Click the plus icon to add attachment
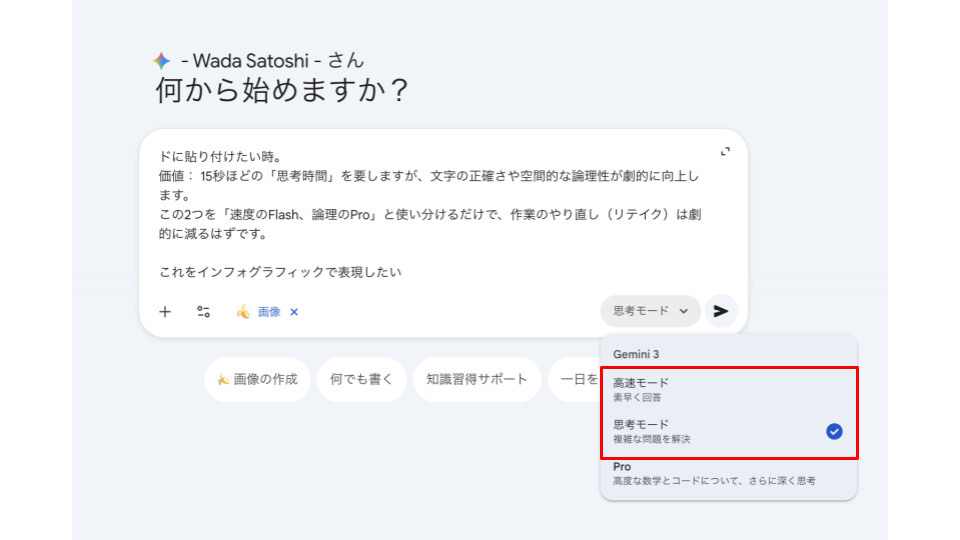Screen dimensions: 960x540 click(165, 312)
